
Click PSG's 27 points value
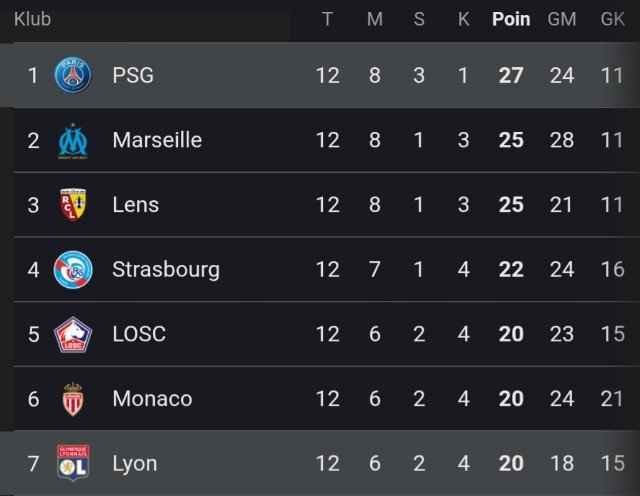click(x=511, y=75)
